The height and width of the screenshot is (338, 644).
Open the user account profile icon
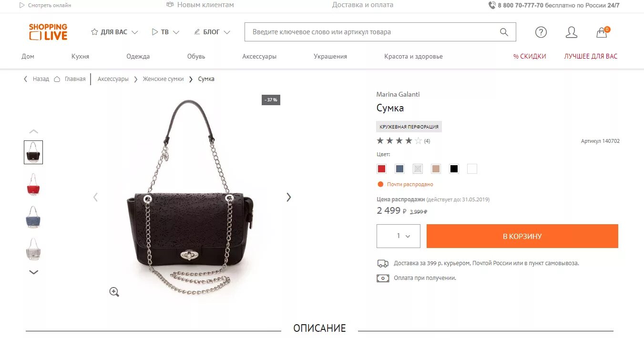pos(571,32)
